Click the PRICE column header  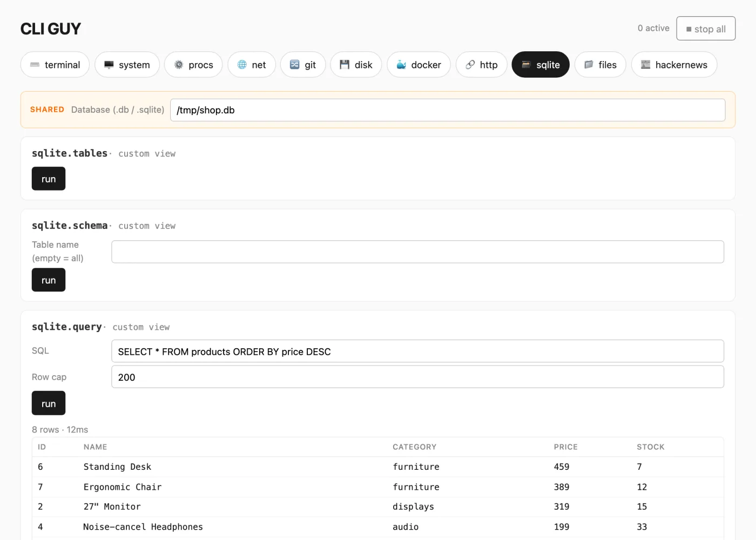(565, 447)
